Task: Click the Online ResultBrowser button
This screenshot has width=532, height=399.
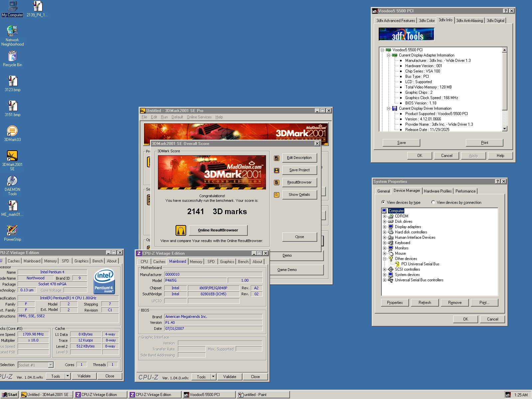Action: click(218, 230)
